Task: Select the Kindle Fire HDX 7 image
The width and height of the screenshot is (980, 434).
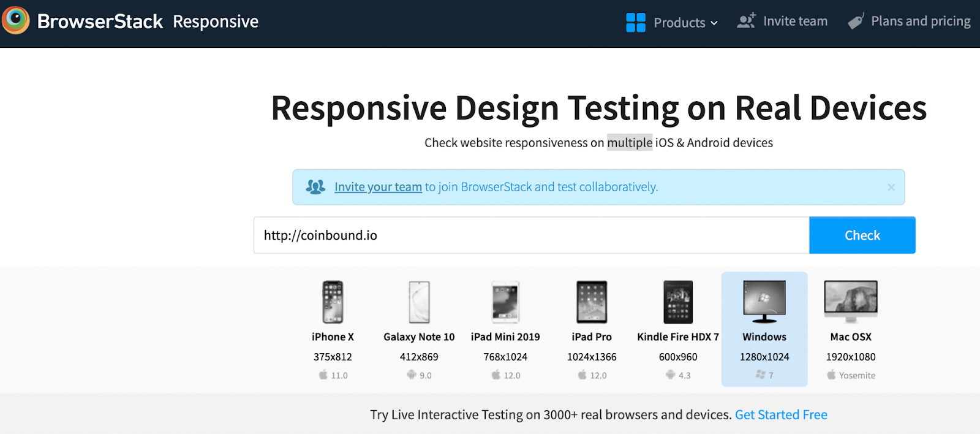Action: [678, 302]
